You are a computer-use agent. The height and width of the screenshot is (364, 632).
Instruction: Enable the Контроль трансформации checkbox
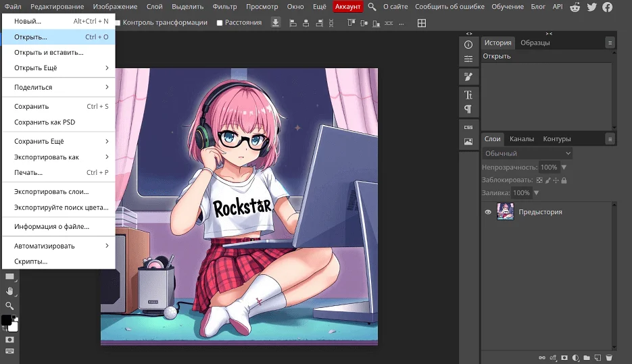118,23
